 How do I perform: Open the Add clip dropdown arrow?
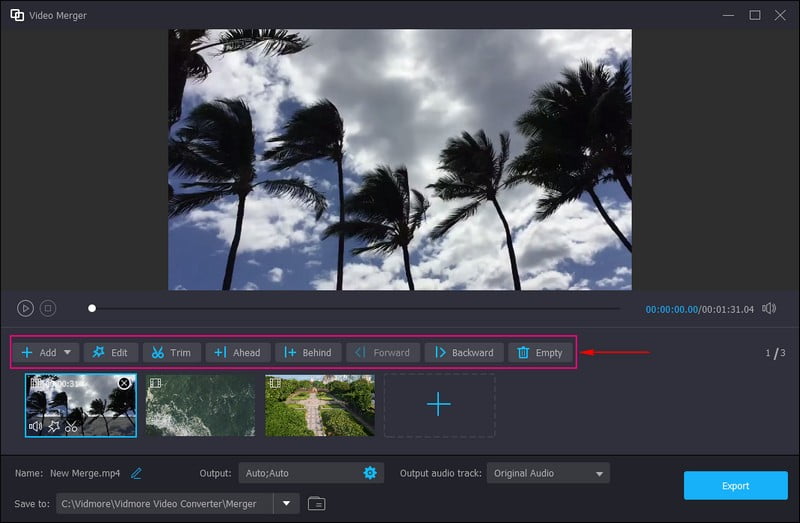click(x=69, y=352)
